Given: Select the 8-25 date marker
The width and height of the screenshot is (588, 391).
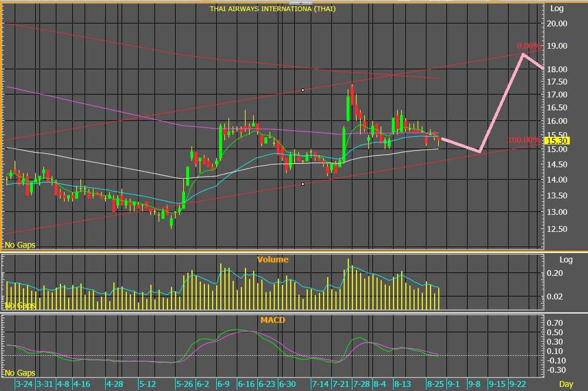Looking at the screenshot, I should (x=435, y=385).
